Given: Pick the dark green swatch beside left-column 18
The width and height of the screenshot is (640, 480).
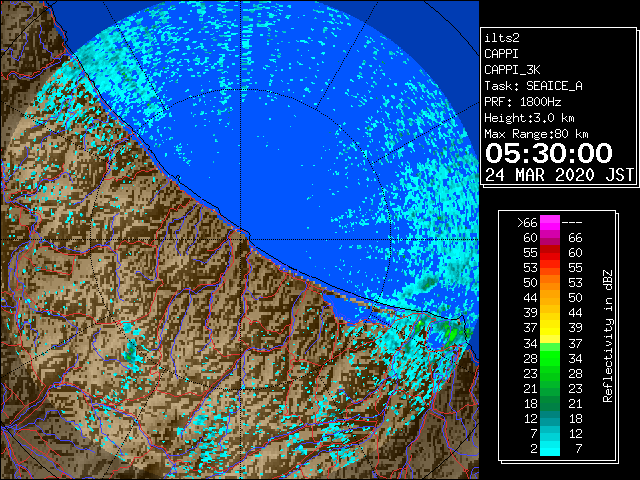Looking at the screenshot, I should pos(550,403).
